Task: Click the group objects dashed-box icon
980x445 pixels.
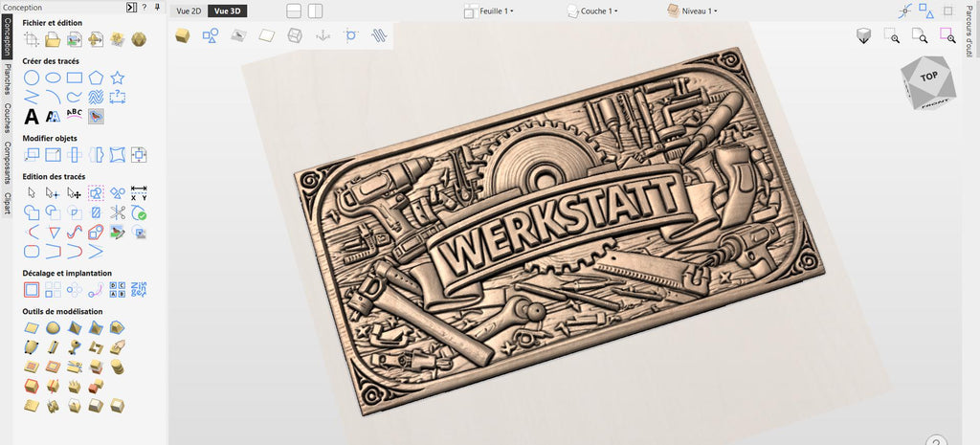Action: [x=96, y=193]
